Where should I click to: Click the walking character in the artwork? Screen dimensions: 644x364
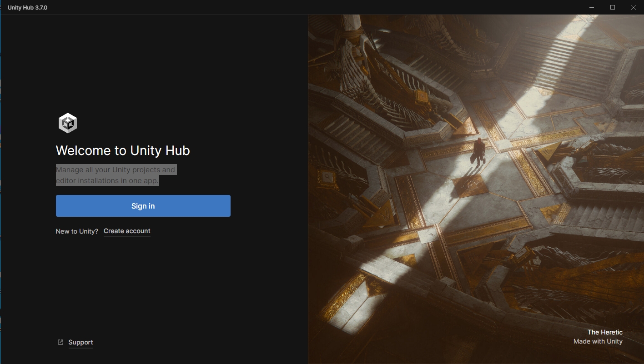pos(478,151)
